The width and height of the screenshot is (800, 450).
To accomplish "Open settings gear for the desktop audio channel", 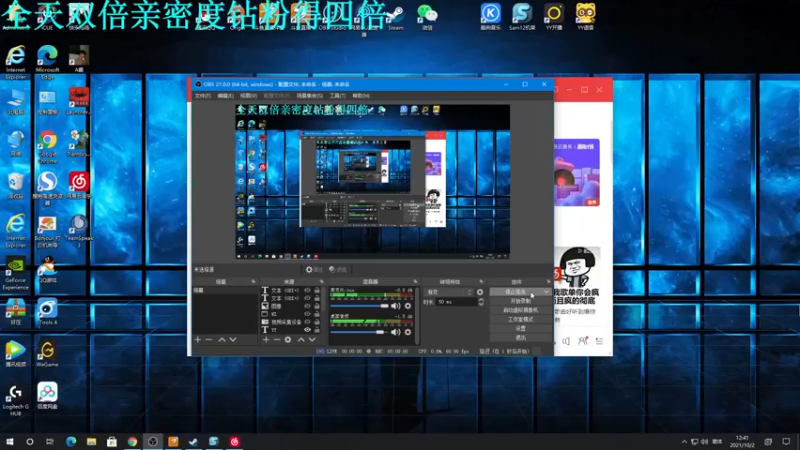I will point(408,332).
